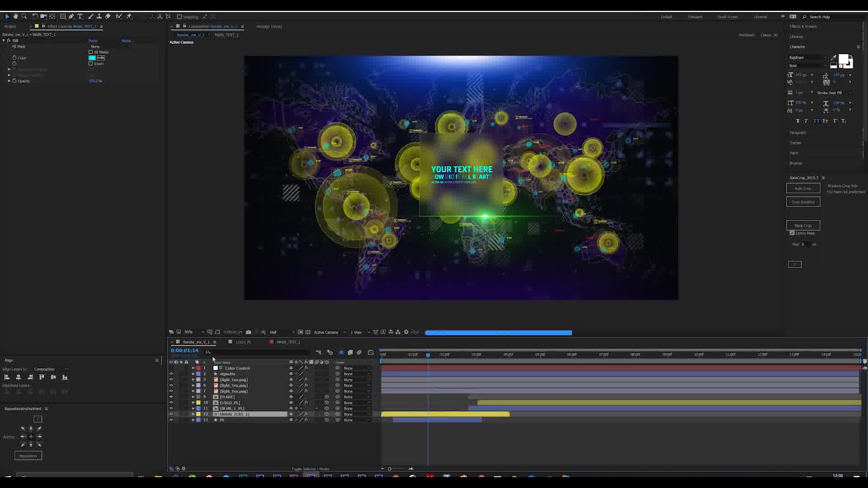Switch to the MAIN_TEXT_1 timeline tab

click(x=288, y=342)
